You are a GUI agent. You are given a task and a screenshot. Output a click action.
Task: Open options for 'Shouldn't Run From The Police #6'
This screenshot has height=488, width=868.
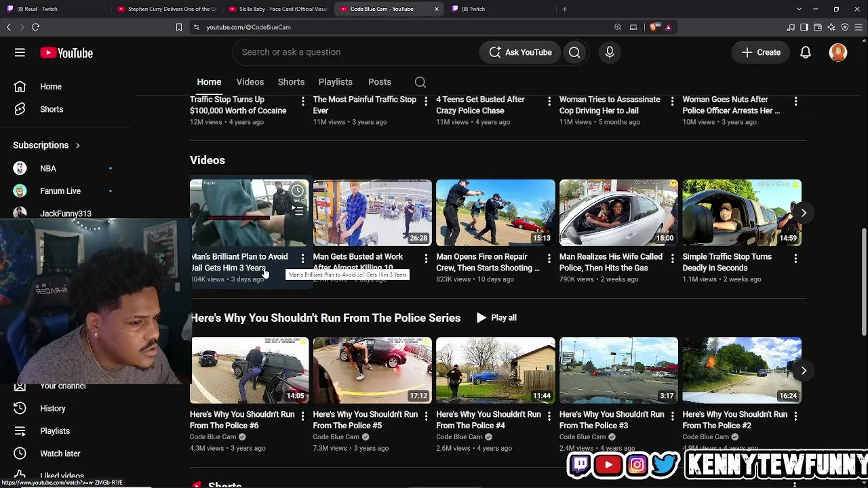tap(302, 415)
